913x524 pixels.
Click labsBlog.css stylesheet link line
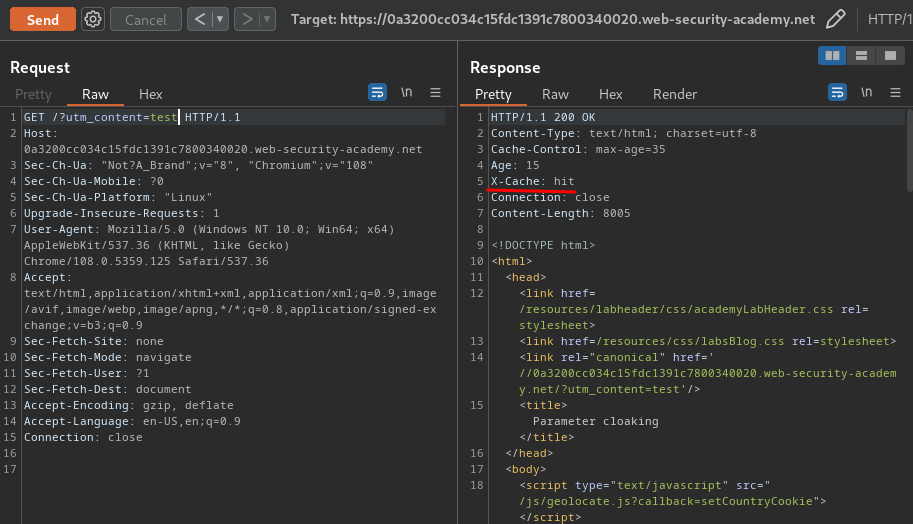coord(707,341)
